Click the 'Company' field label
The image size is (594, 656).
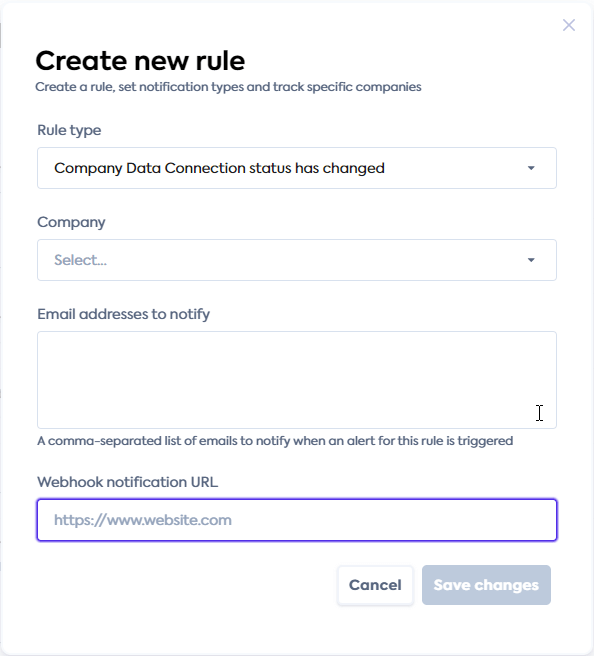click(71, 222)
